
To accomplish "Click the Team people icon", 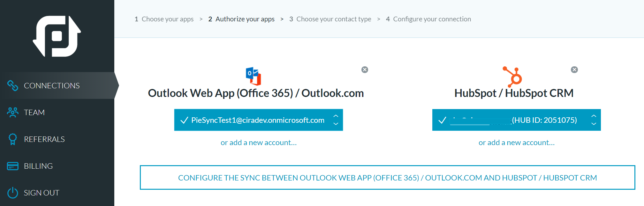I will pyautogui.click(x=13, y=112).
